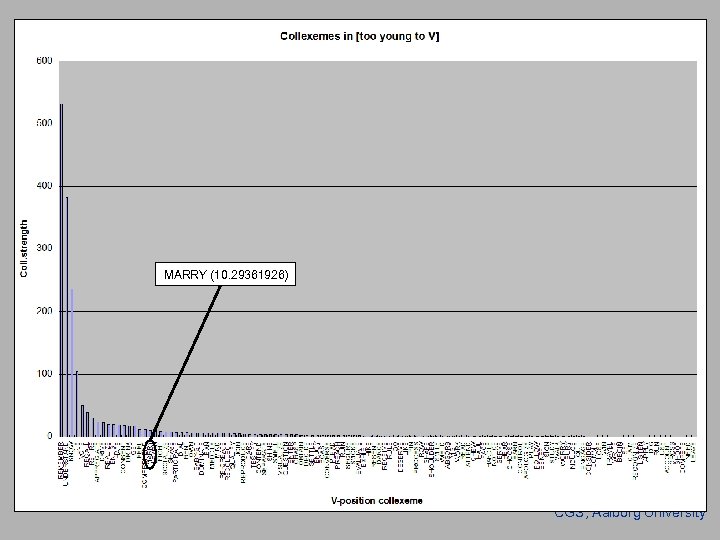The width and height of the screenshot is (720, 540).
Task: Click the y-axis value 300
Action: pyautogui.click(x=44, y=248)
